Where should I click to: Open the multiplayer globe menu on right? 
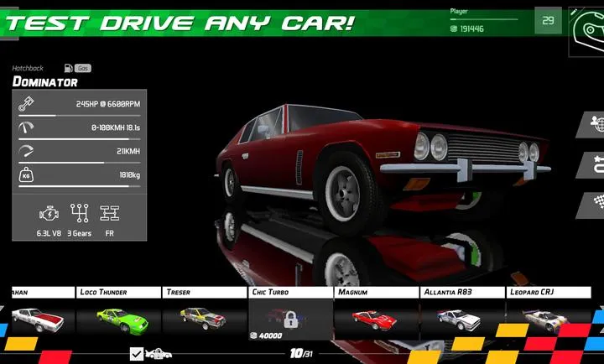pyautogui.click(x=592, y=124)
